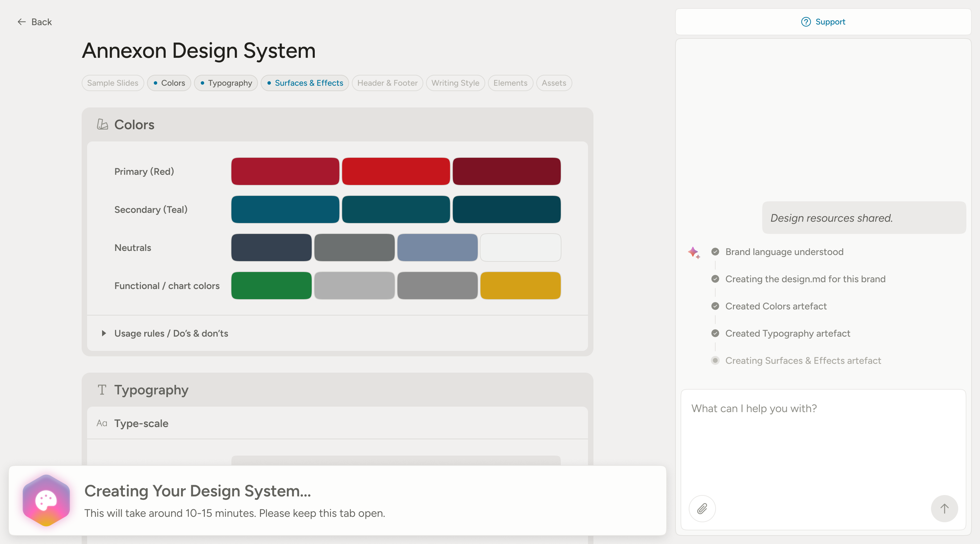Go Back to previous page
The width and height of the screenshot is (980, 544).
(35, 22)
